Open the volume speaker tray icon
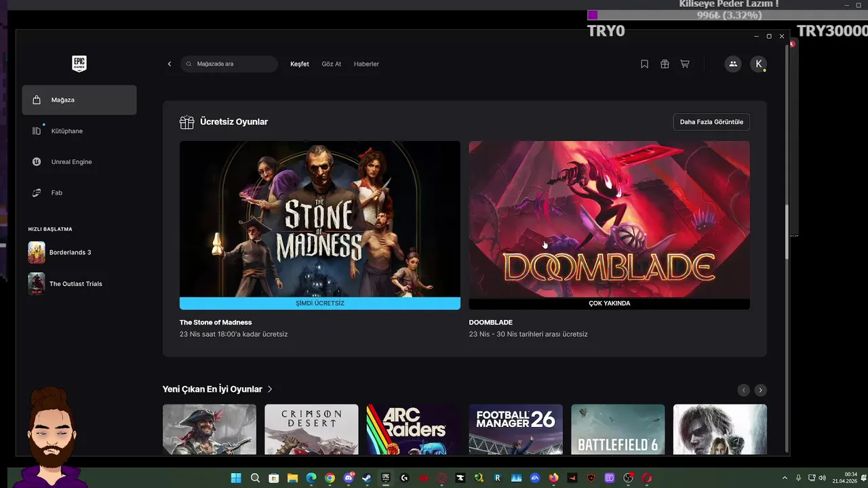 pyautogui.click(x=822, y=478)
